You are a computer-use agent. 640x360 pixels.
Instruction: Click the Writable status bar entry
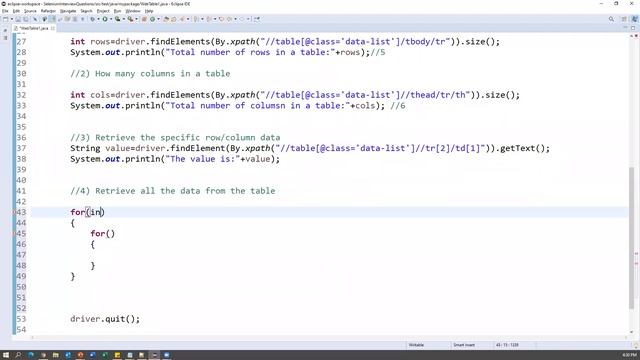(416, 345)
